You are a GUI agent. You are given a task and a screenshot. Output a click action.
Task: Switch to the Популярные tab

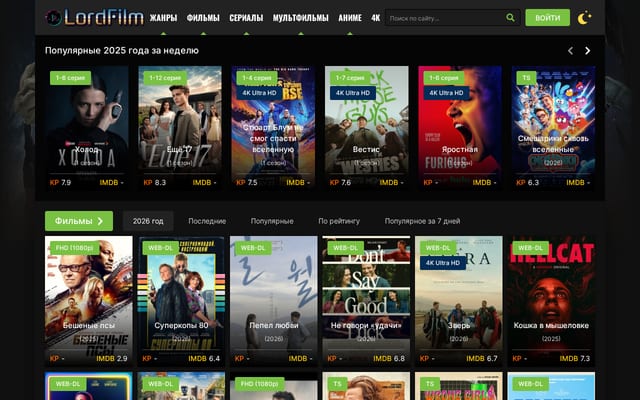pos(272,221)
